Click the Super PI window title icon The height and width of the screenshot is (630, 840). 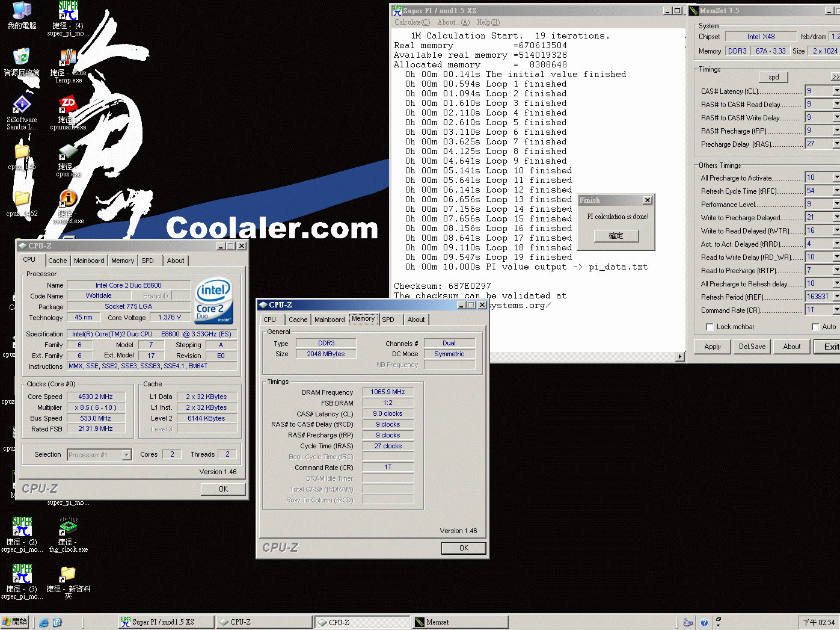point(397,10)
